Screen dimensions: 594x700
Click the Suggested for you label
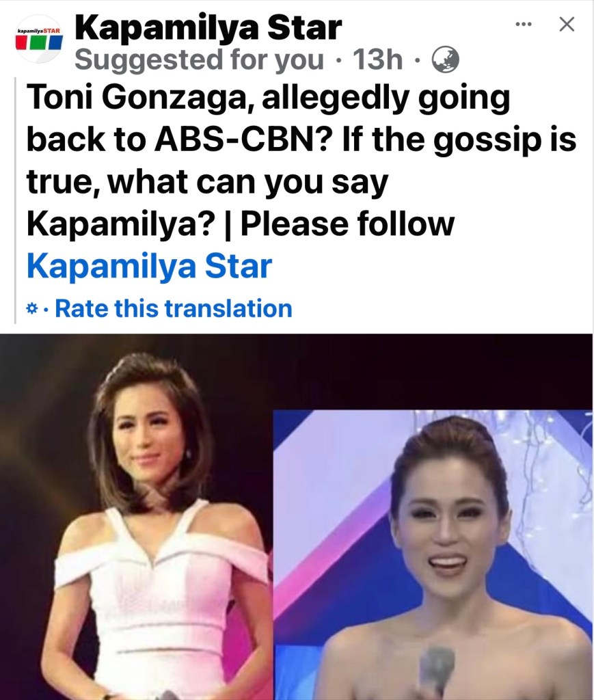(x=199, y=60)
